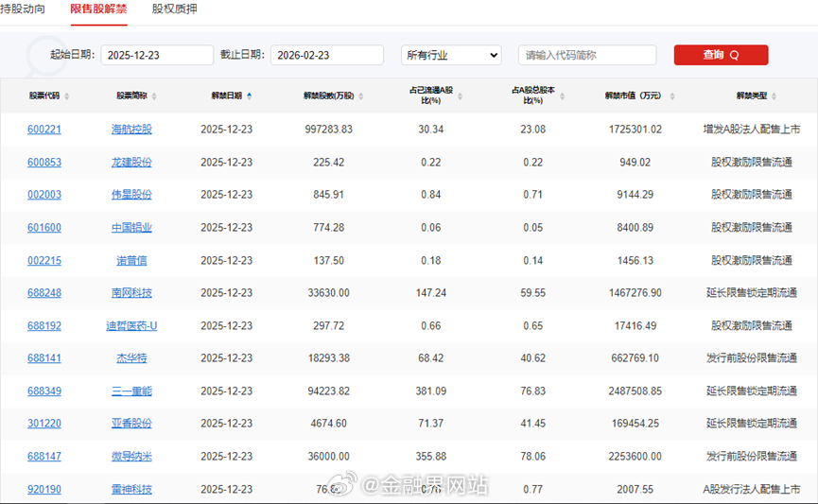Open stock code 688147 link
This screenshot has width=818, height=504.
click(44, 456)
